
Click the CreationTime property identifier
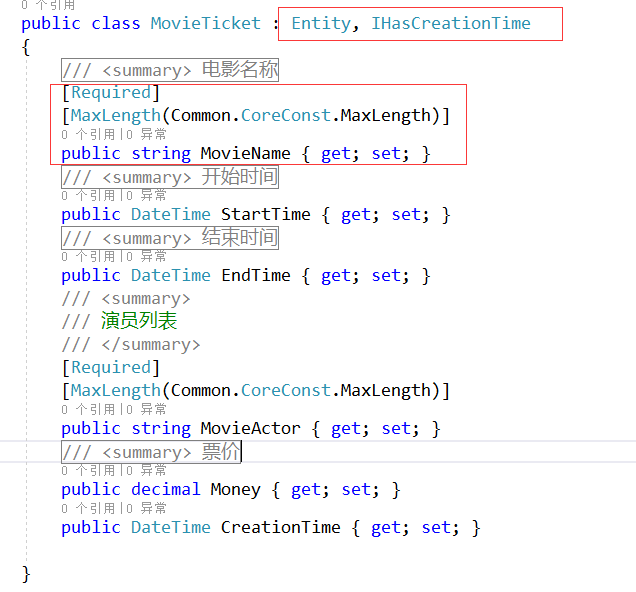click(281, 528)
